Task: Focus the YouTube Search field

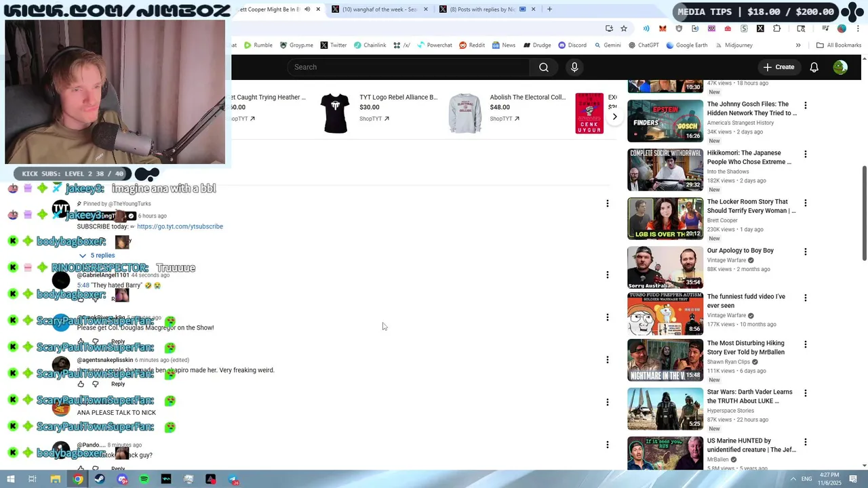Action: (408, 67)
